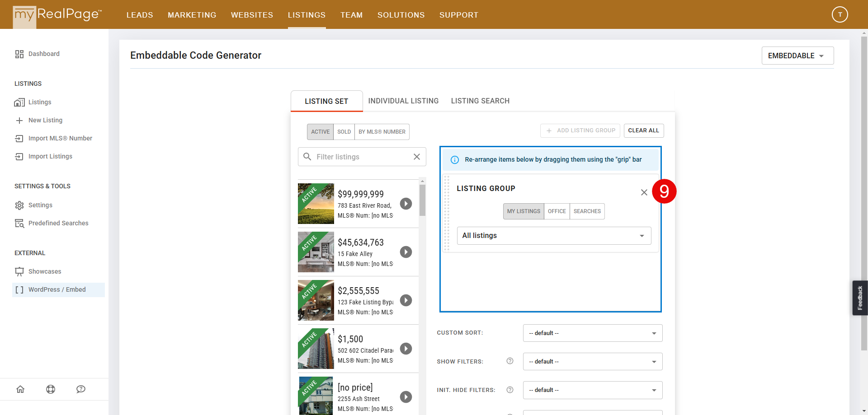This screenshot has height=415, width=868.
Task: Open the user avatar T icon
Action: (x=840, y=14)
